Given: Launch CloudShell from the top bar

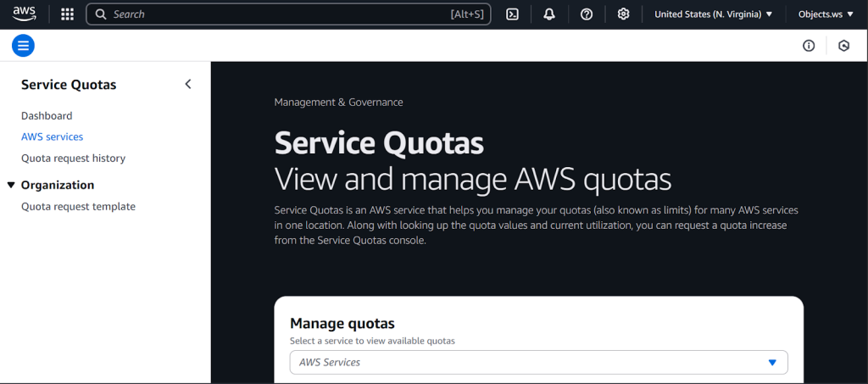Looking at the screenshot, I should 512,14.
